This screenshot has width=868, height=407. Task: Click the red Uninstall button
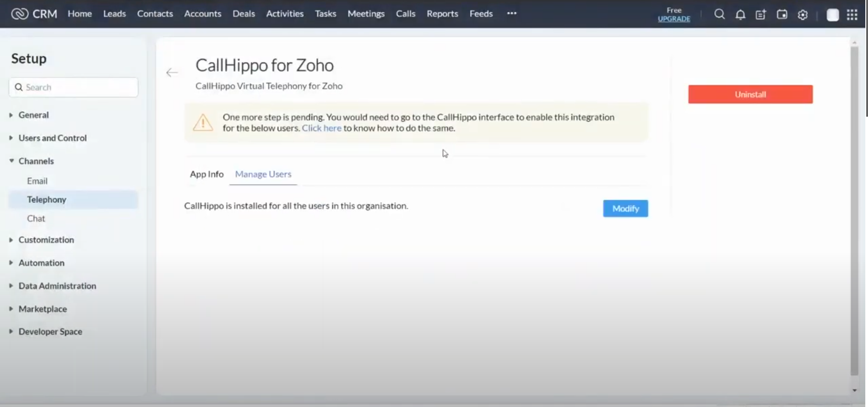click(x=750, y=94)
